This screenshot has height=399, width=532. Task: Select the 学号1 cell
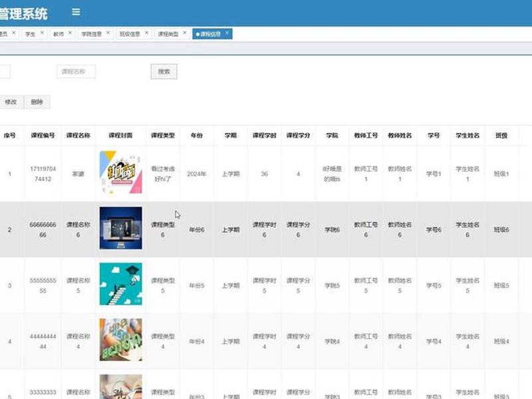pyautogui.click(x=434, y=174)
